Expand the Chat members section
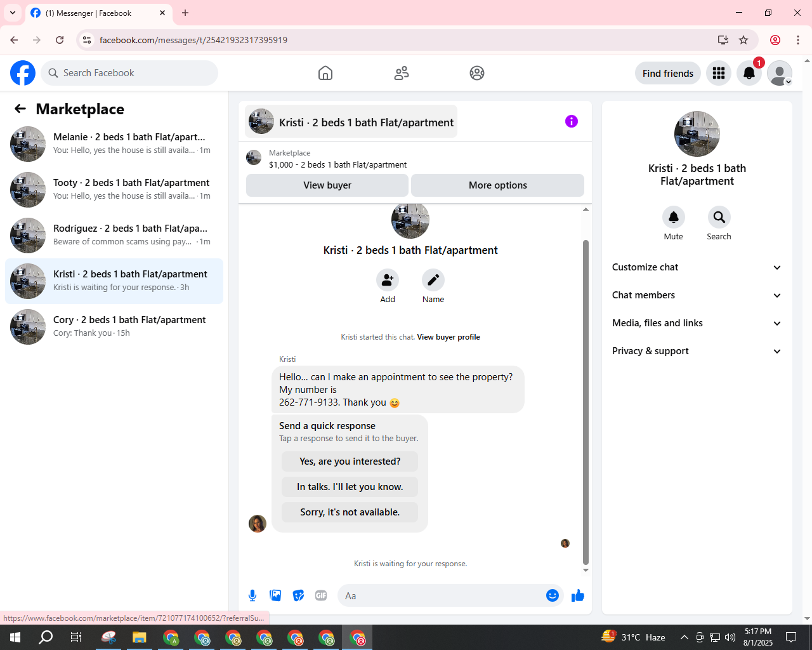 (697, 295)
